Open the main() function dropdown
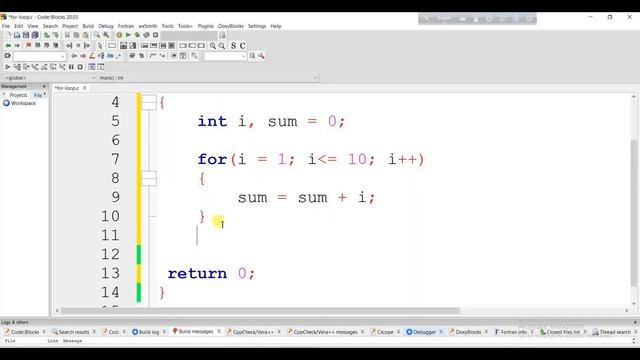 [208, 78]
